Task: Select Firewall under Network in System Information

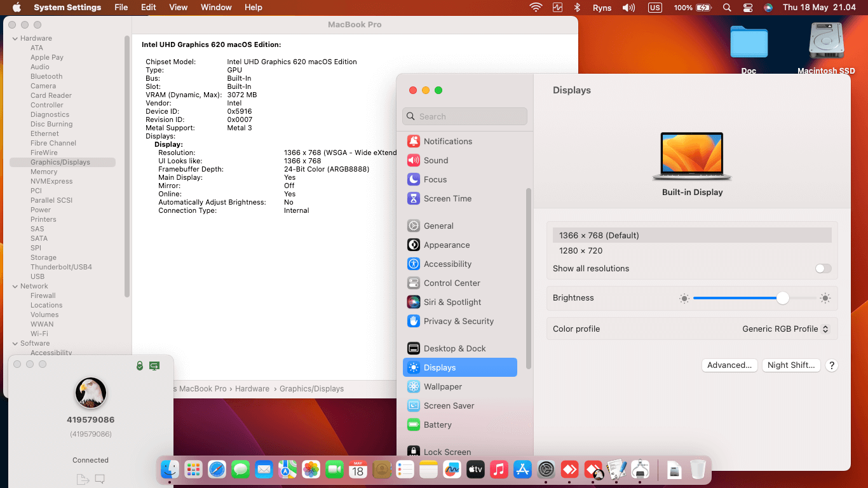Action: tap(43, 295)
